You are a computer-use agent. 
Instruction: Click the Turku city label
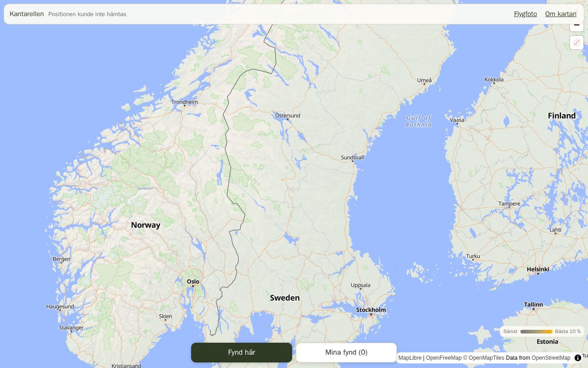pyautogui.click(x=473, y=256)
